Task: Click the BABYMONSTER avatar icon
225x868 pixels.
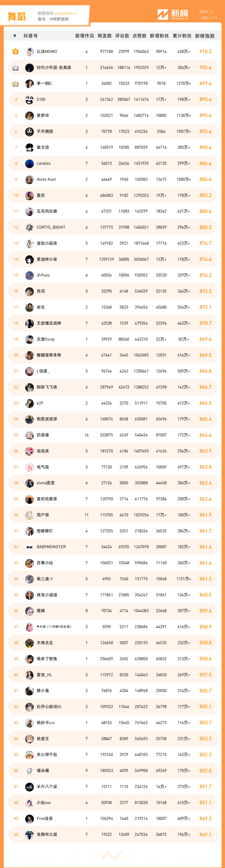Action: click(x=30, y=547)
